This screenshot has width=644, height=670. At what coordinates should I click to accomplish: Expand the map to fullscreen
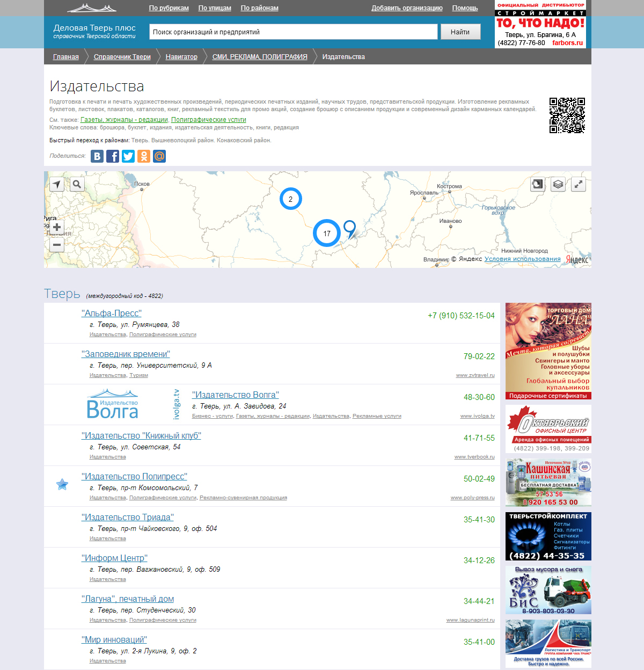pos(579,185)
